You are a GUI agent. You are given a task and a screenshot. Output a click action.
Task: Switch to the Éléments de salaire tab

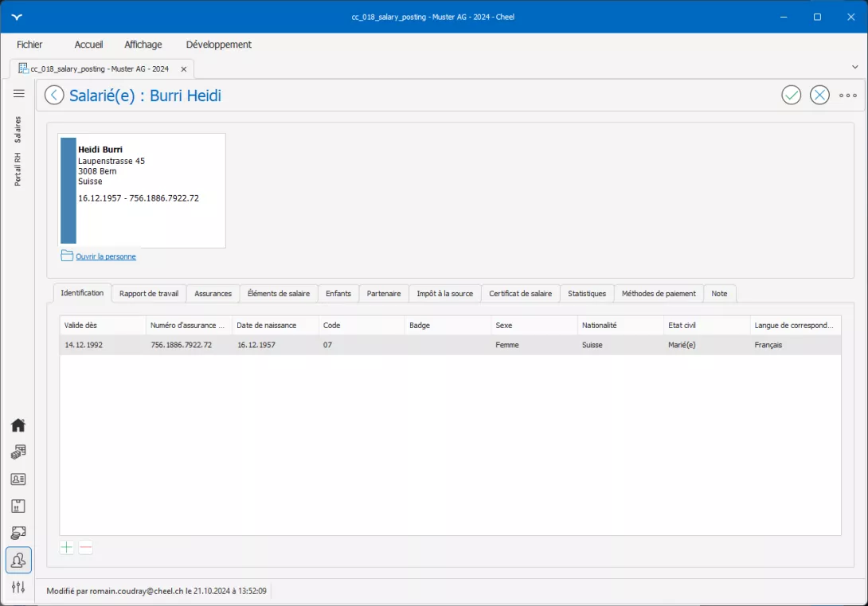pos(279,293)
